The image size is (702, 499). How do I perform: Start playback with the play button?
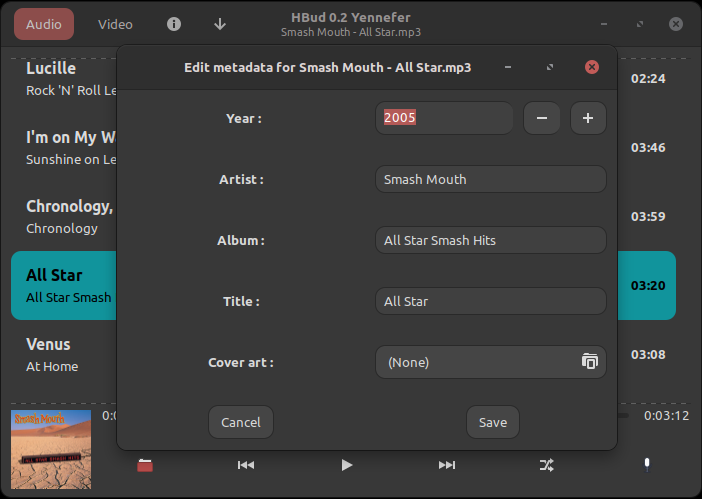tap(347, 465)
